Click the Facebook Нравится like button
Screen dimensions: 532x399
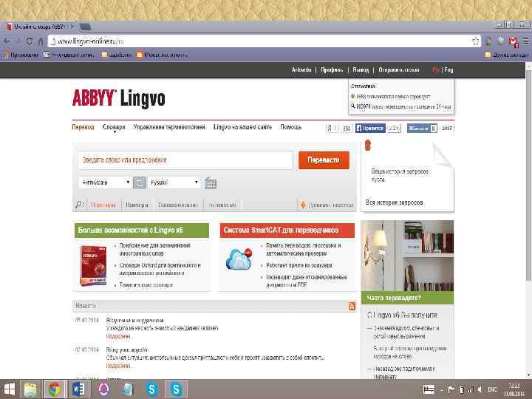point(370,129)
